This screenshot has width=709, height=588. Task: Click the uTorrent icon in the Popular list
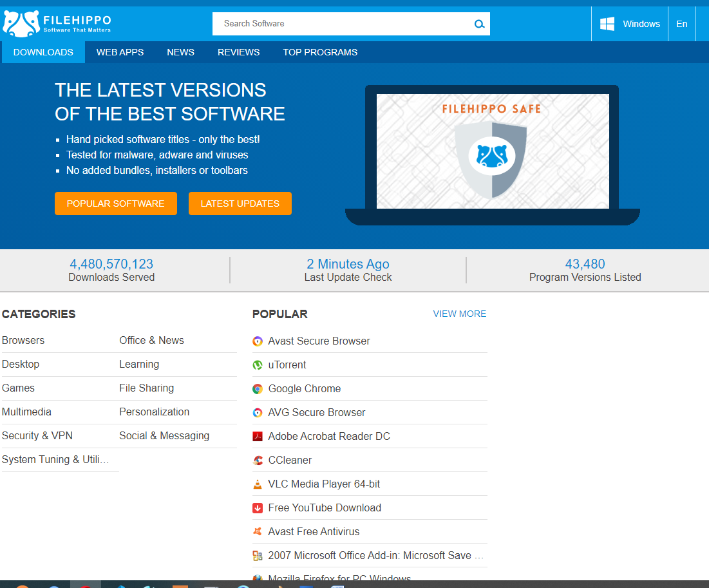pos(258,365)
